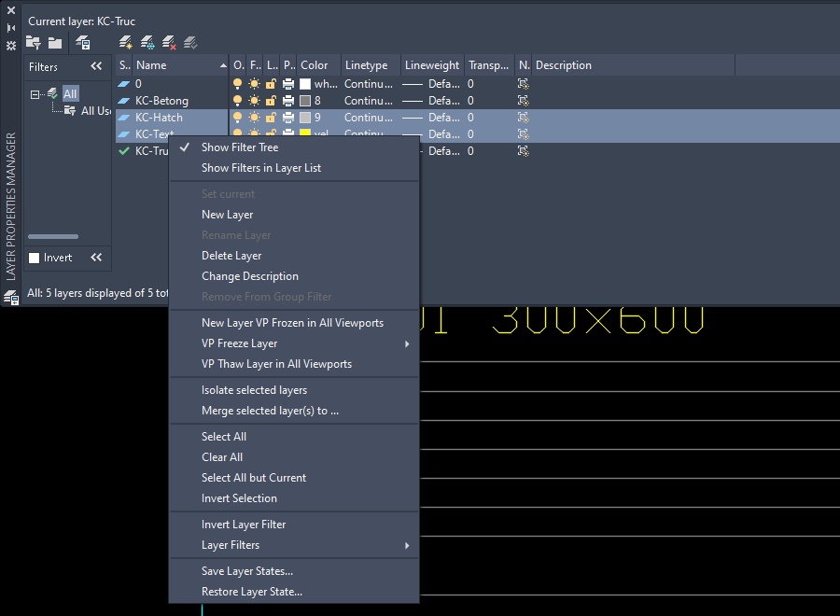The image size is (840, 616).
Task: Click the status icon of KC-Hatch
Action: pyautogui.click(x=124, y=118)
